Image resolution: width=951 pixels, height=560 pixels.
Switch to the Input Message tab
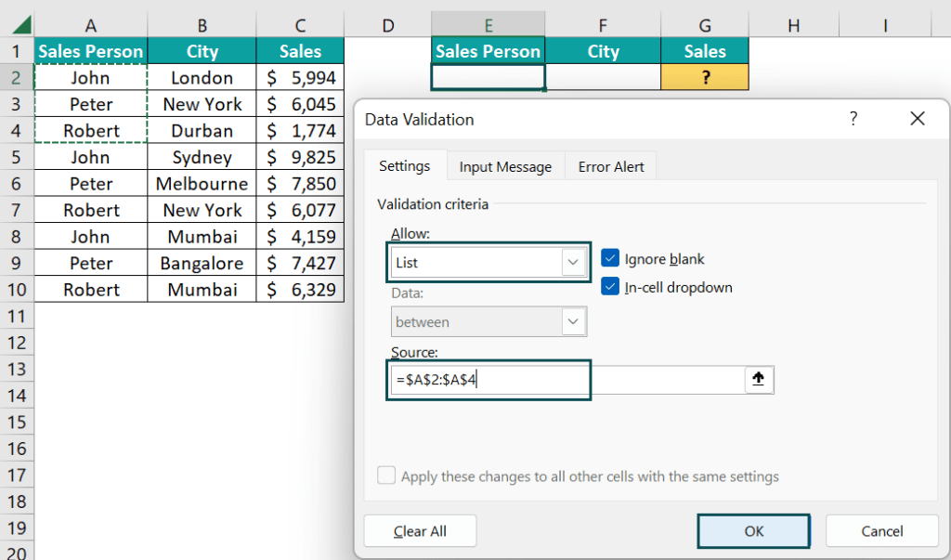[x=505, y=166]
